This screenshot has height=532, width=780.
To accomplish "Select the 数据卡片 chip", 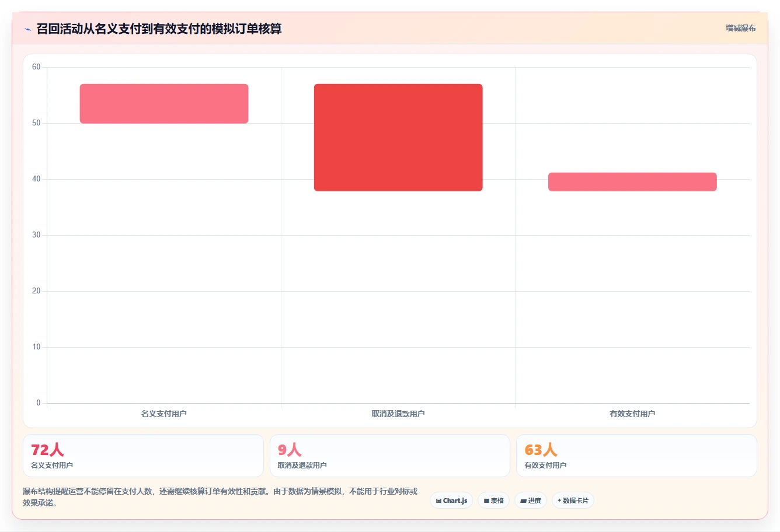I will pos(573,501).
